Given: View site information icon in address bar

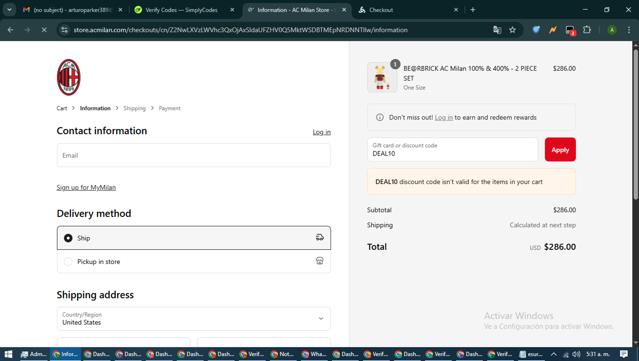Looking at the screenshot, I should [64, 30].
